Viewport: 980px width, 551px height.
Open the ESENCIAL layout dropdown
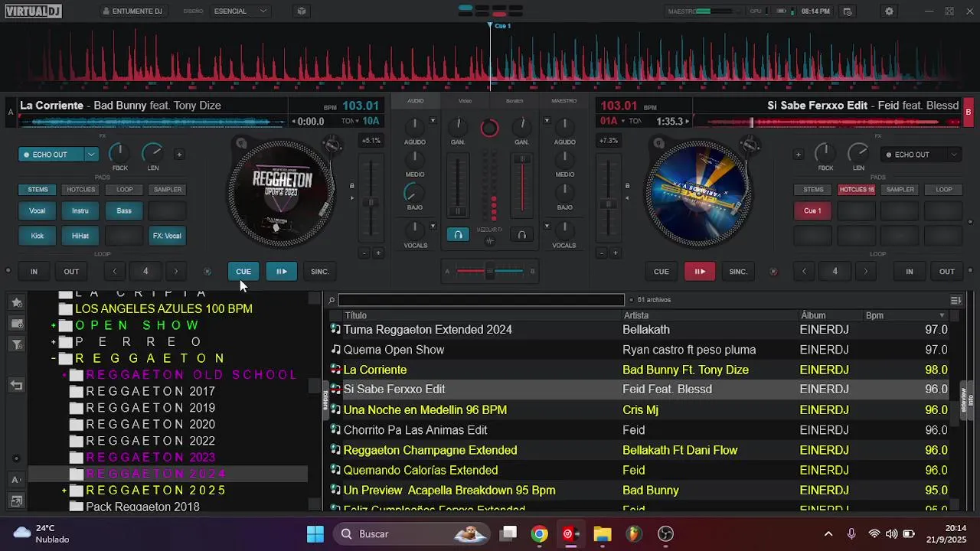coord(240,11)
